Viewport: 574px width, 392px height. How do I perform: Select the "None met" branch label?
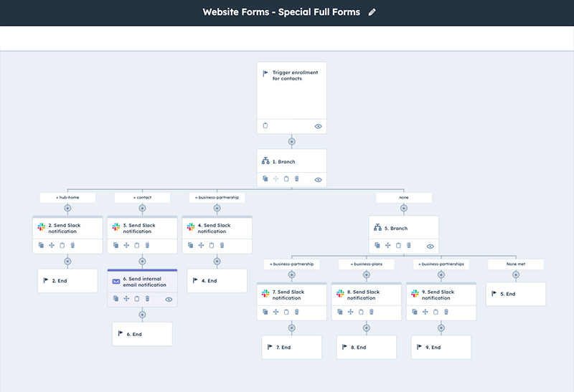tap(515, 264)
